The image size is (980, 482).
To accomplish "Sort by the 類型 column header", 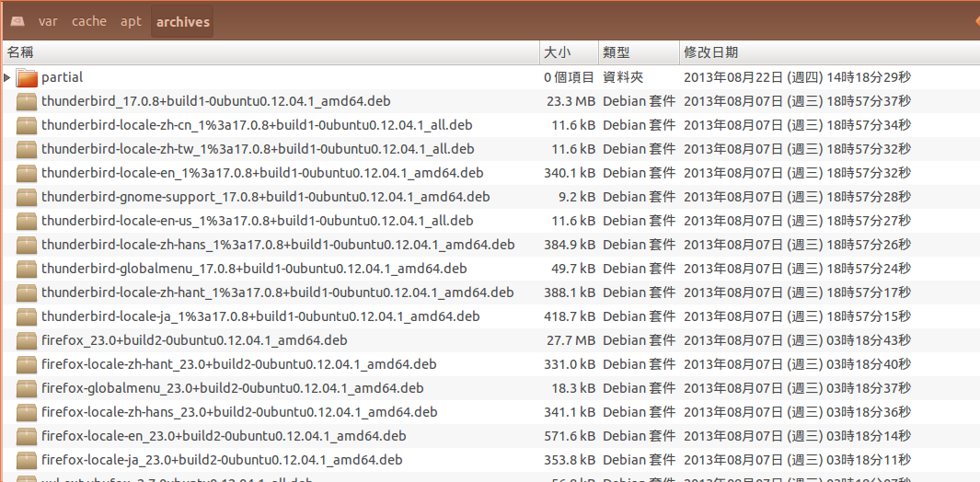I will coord(639,52).
